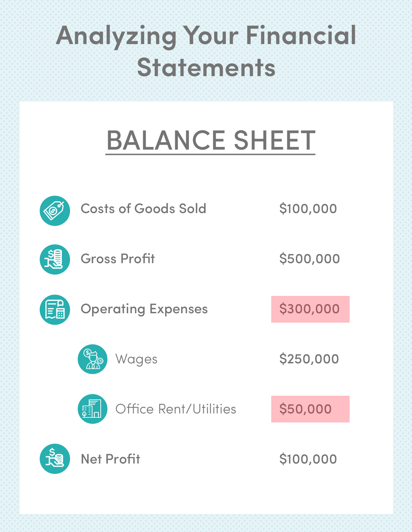
Task: Select the $250,000 wages value
Action: (309, 359)
